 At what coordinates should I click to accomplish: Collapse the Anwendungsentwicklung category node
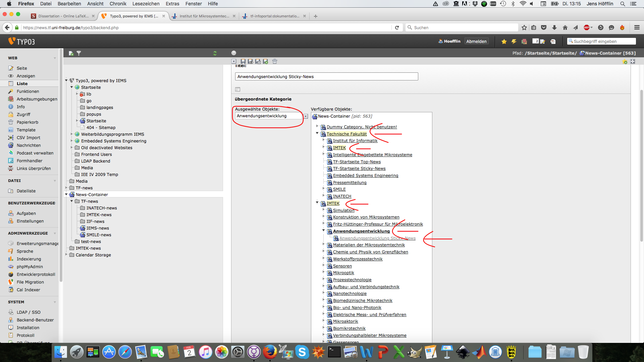[324, 231]
